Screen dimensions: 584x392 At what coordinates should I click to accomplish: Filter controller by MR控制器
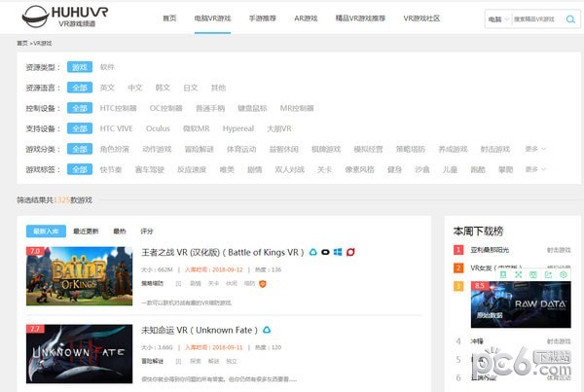pyautogui.click(x=297, y=108)
